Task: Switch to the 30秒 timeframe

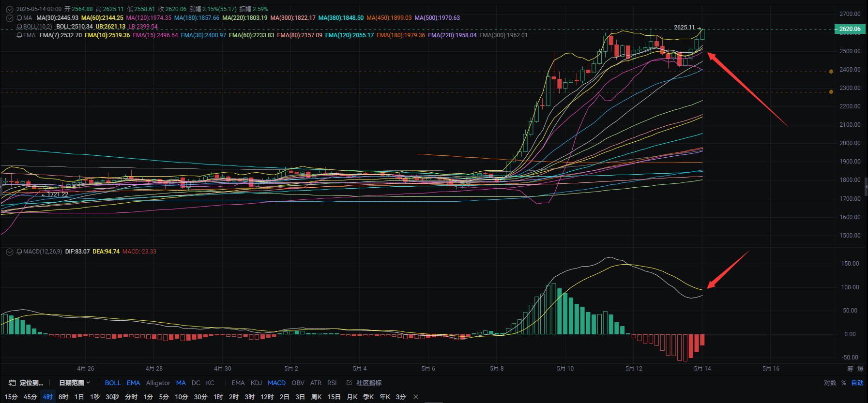Action: 112,397
